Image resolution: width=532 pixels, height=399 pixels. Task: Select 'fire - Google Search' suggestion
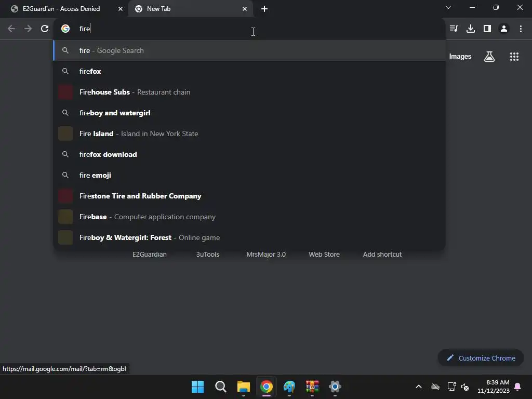click(249, 50)
